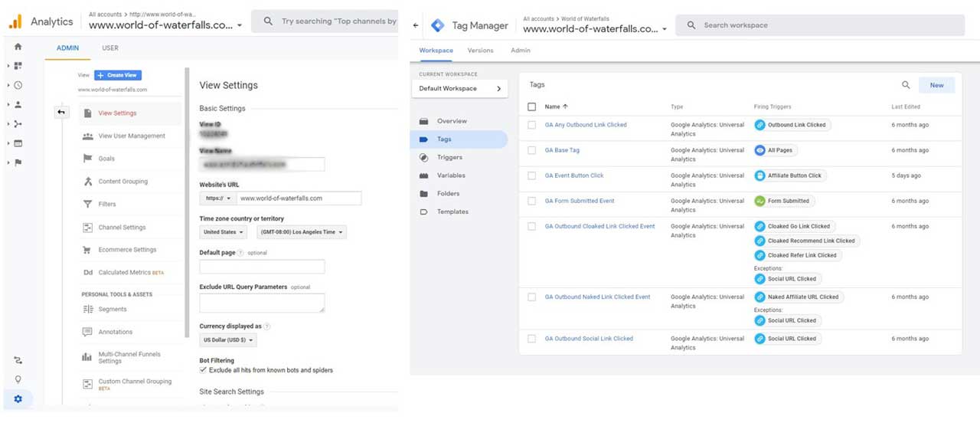This screenshot has height=423, width=980.
Task: Check the GA Base Tag checkbox
Action: 532,150
